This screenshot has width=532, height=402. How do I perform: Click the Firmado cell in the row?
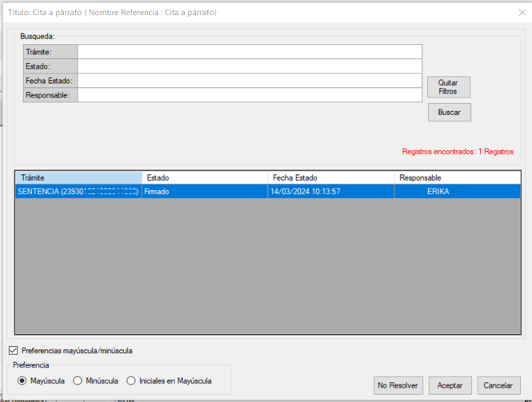click(x=204, y=192)
